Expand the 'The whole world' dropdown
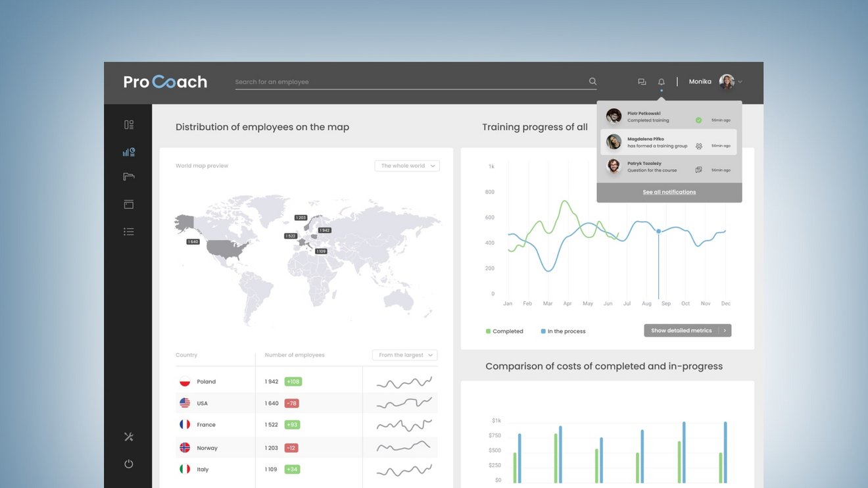 pyautogui.click(x=407, y=166)
